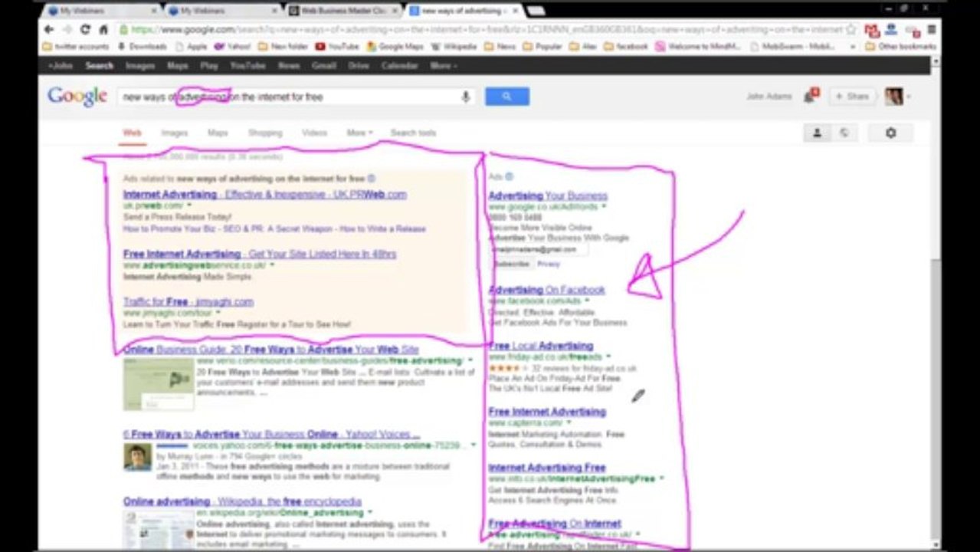Select the global results globe icon
The image size is (980, 552).
click(x=844, y=133)
